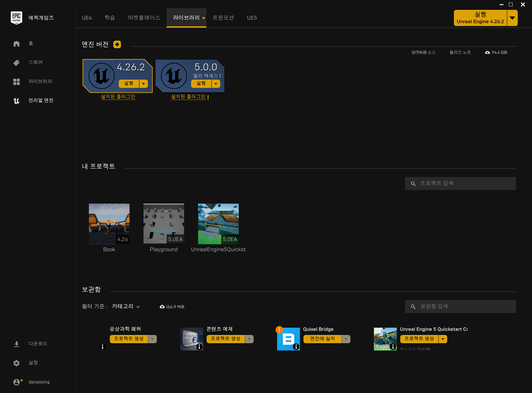Click the 166.9 MiB vault cloud icon
532x393 pixels.
click(162, 307)
